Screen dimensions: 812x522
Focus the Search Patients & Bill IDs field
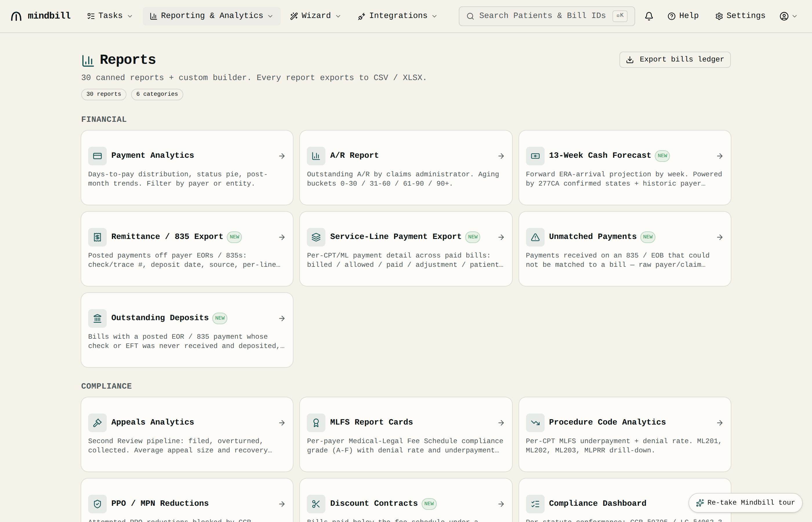[x=546, y=16]
